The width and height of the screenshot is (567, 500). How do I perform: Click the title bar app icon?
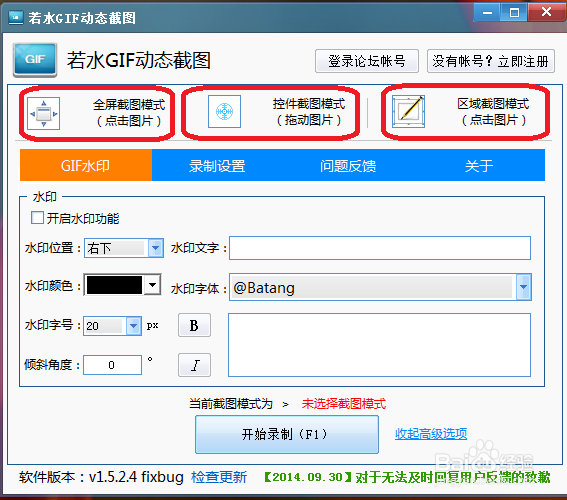tap(16, 17)
